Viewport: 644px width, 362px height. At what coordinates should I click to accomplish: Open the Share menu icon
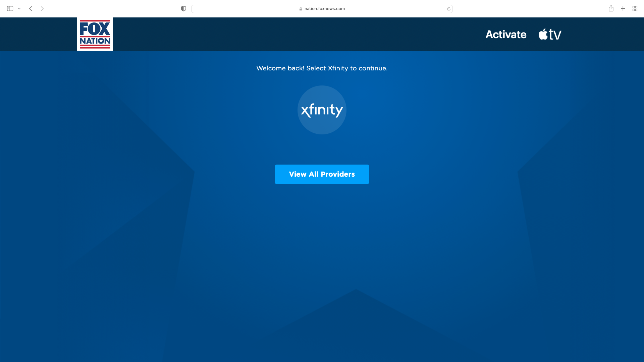click(611, 8)
